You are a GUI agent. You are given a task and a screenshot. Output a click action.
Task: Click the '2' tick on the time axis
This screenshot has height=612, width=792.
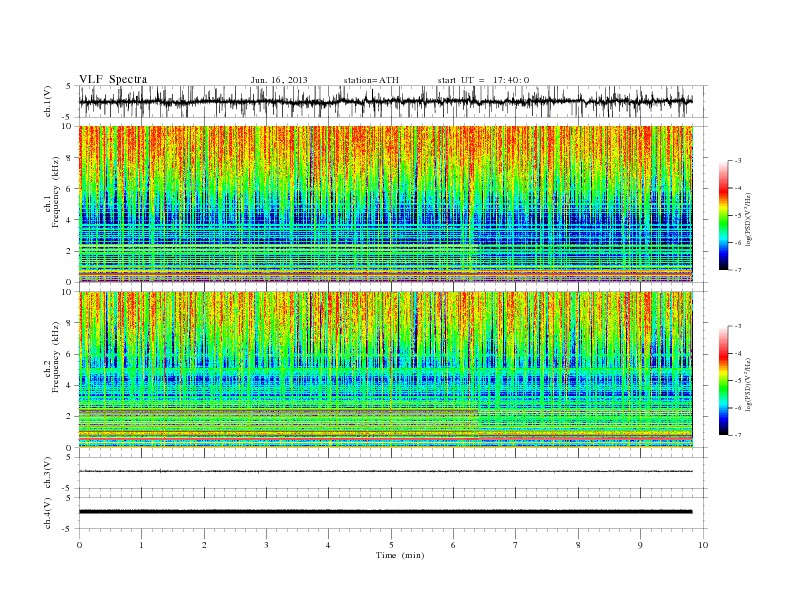(204, 545)
